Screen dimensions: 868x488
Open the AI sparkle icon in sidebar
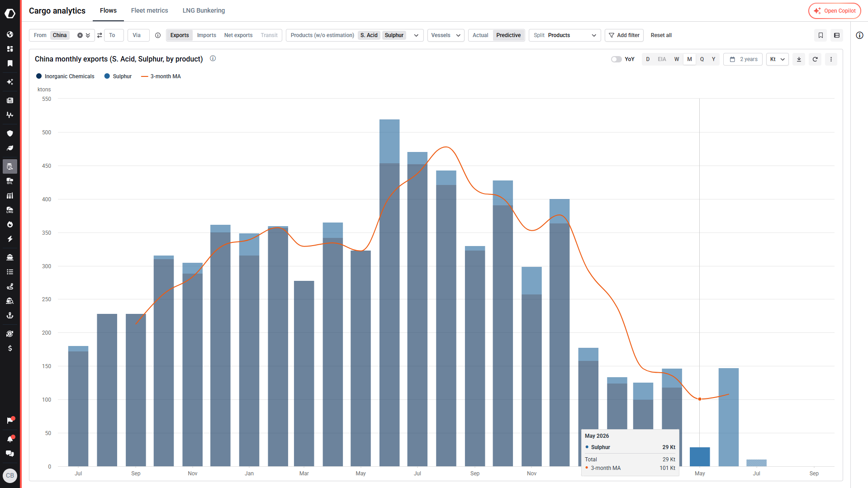click(x=10, y=82)
